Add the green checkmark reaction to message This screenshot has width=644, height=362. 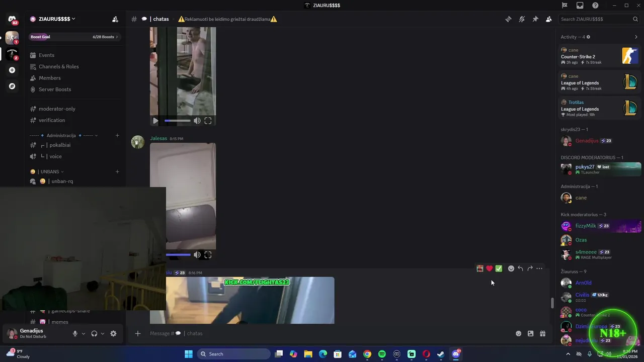(499, 268)
